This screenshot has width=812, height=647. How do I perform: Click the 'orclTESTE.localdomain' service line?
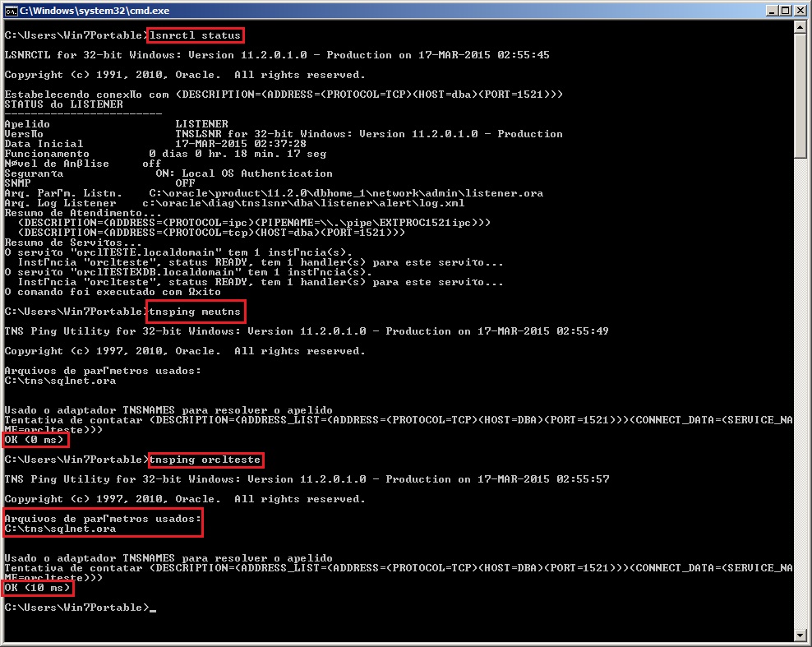pyautogui.click(x=178, y=252)
